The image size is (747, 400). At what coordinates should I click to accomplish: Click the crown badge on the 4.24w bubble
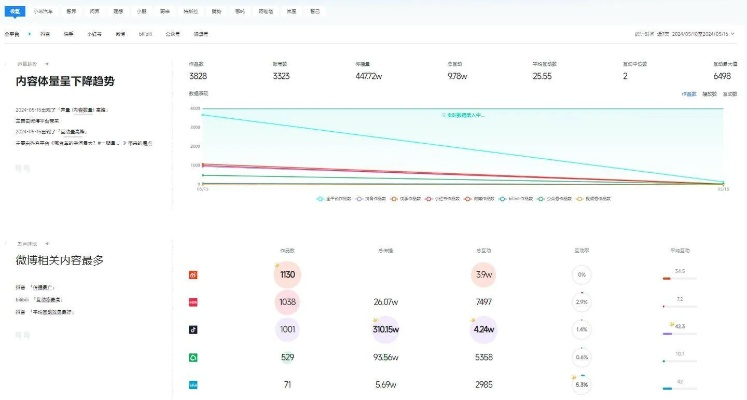click(x=473, y=320)
